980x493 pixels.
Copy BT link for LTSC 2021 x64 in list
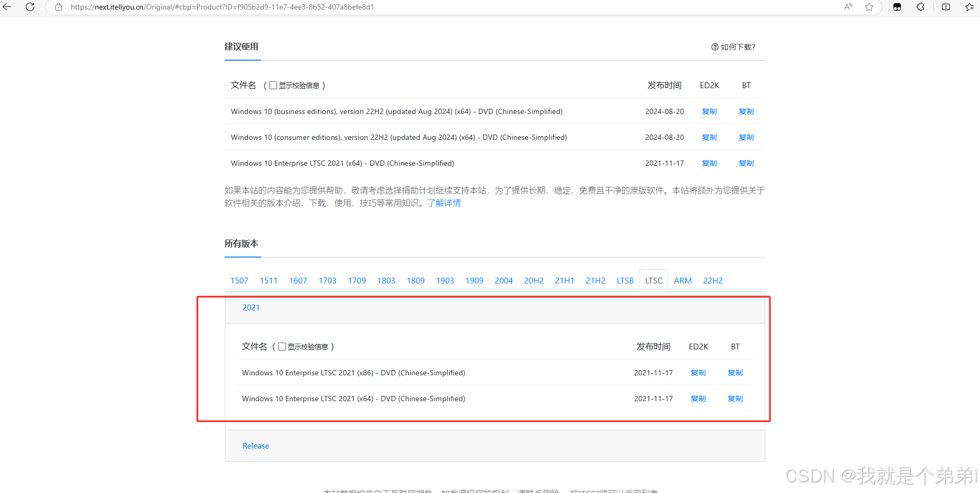tap(735, 399)
